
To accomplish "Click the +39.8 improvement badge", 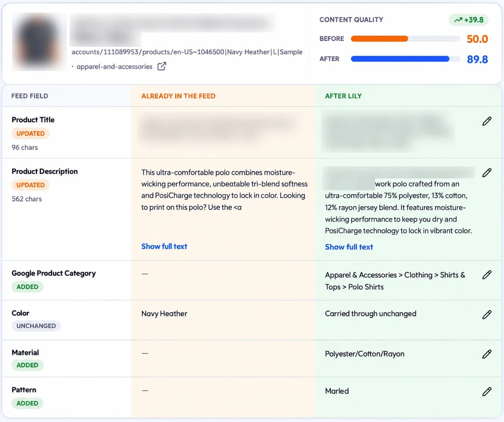I will click(x=469, y=20).
